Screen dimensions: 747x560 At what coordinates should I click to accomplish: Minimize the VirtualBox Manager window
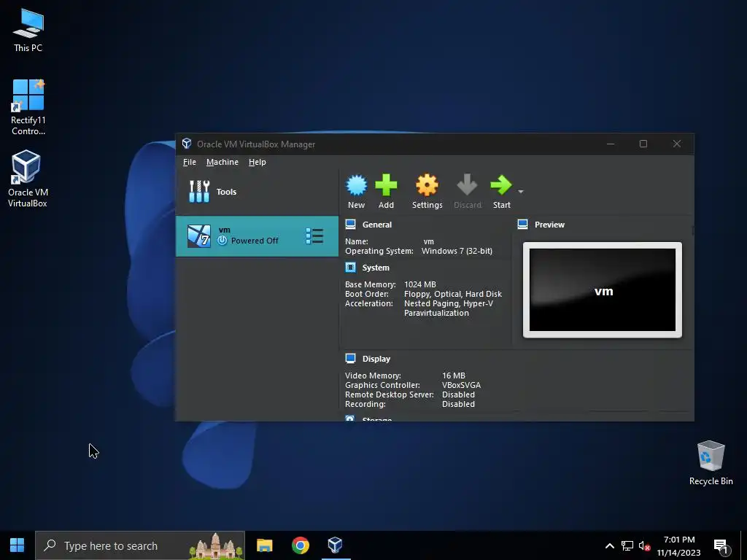pyautogui.click(x=611, y=144)
